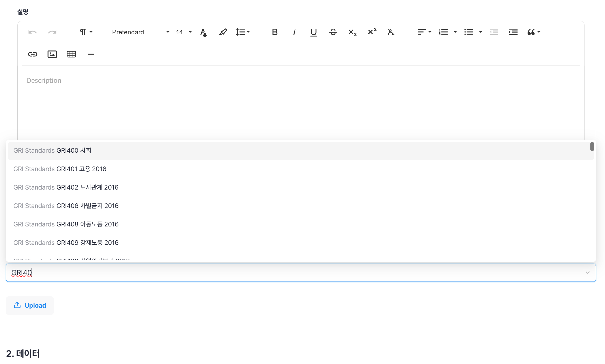The height and width of the screenshot is (364, 605).
Task: Insert a hyperlink
Action: (33, 54)
